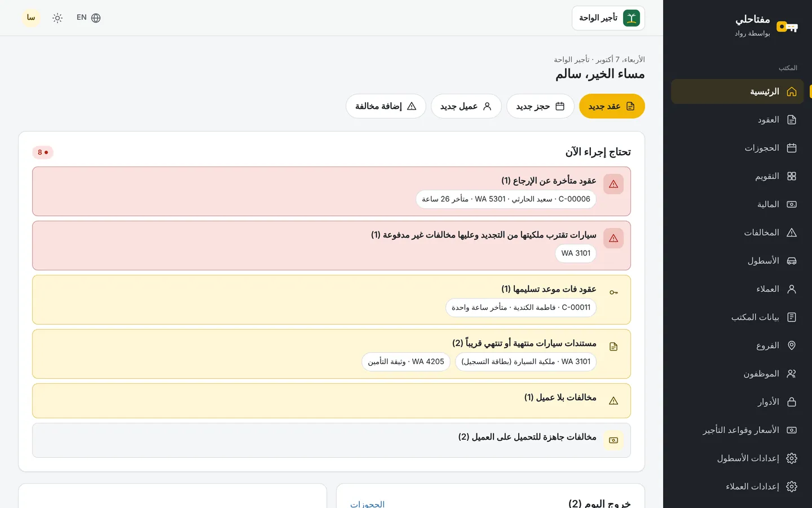This screenshot has height=508, width=812.
Task: Open the الحجوزات link in the bottom card
Action: pyautogui.click(x=367, y=504)
